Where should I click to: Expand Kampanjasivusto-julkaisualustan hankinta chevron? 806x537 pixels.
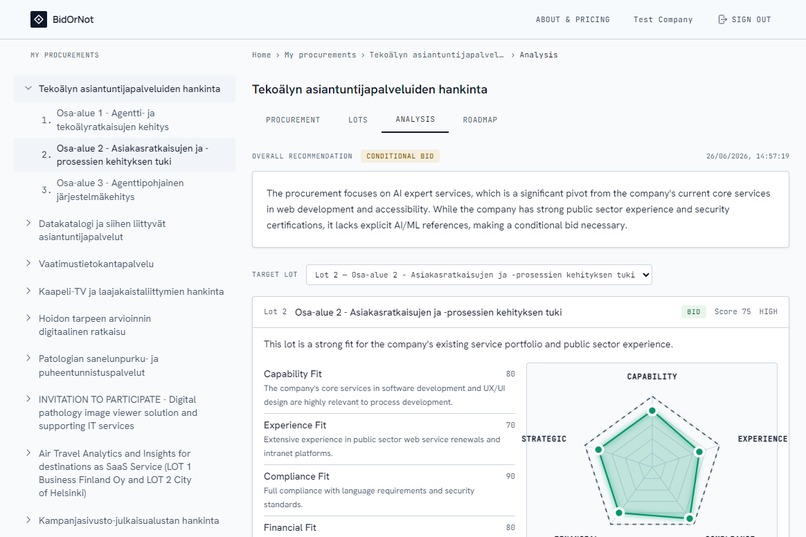pos(28,520)
